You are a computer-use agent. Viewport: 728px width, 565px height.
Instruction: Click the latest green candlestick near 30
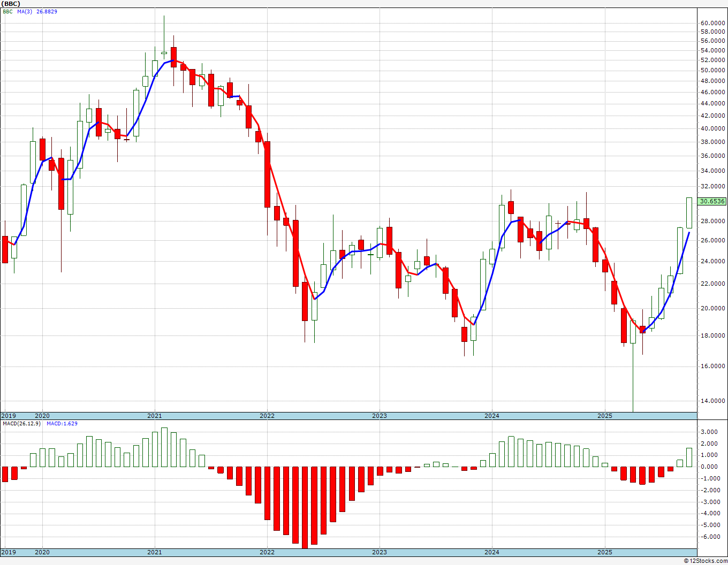coord(689,213)
